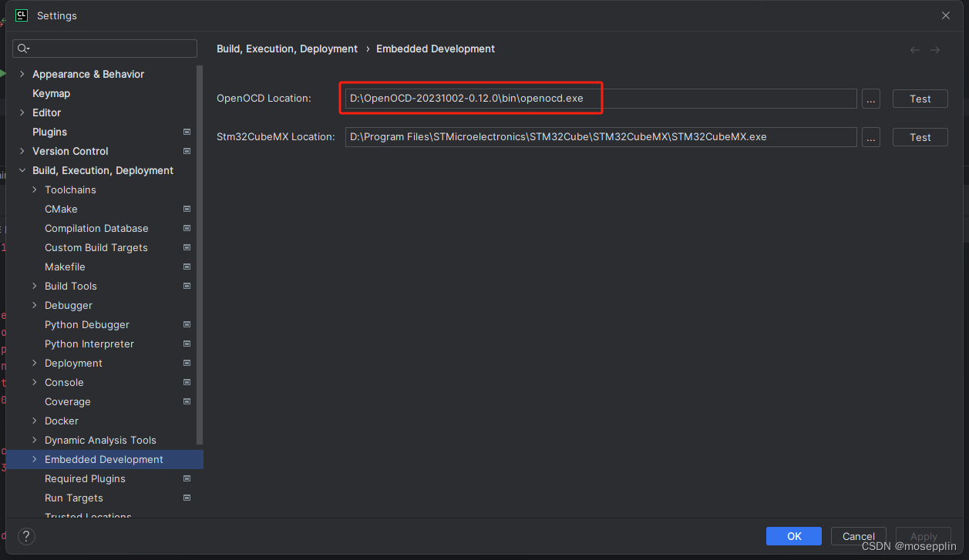Open help via the question mark icon
The height and width of the screenshot is (560, 969).
pos(25,536)
